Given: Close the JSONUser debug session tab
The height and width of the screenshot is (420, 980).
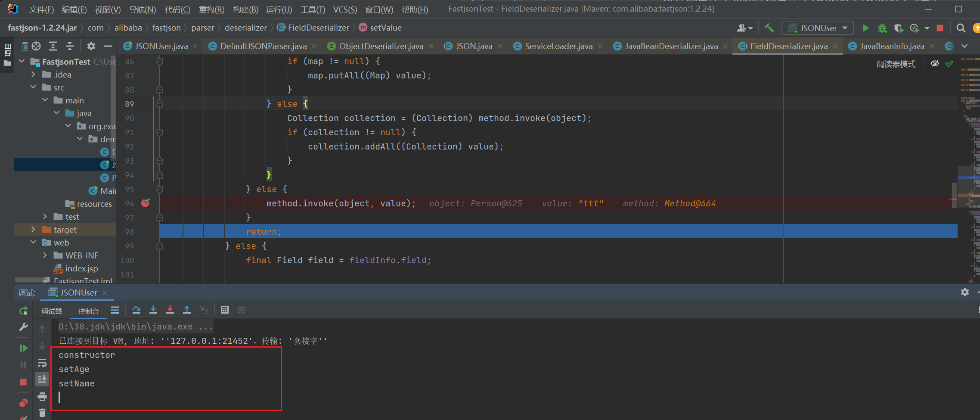Looking at the screenshot, I should click(105, 292).
